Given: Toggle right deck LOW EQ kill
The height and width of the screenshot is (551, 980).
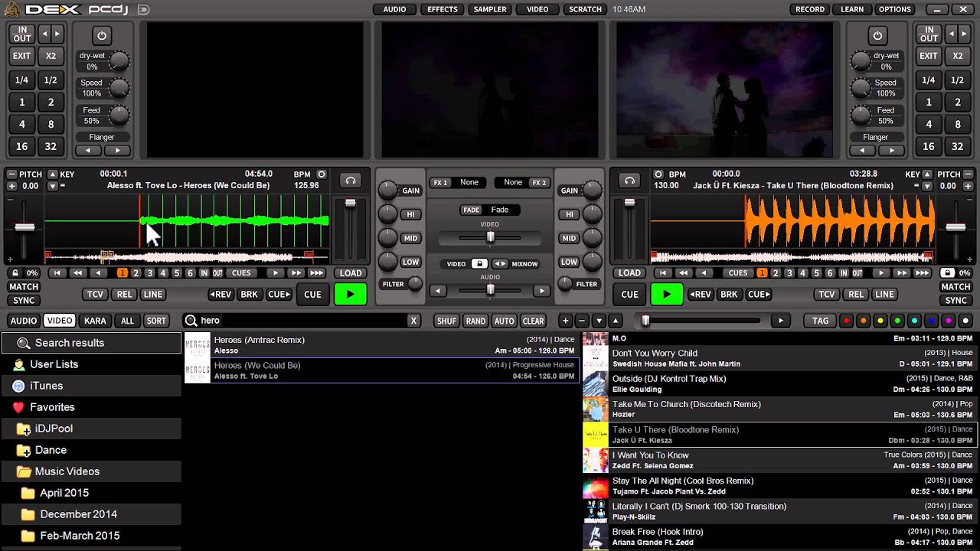Looking at the screenshot, I should click(569, 262).
